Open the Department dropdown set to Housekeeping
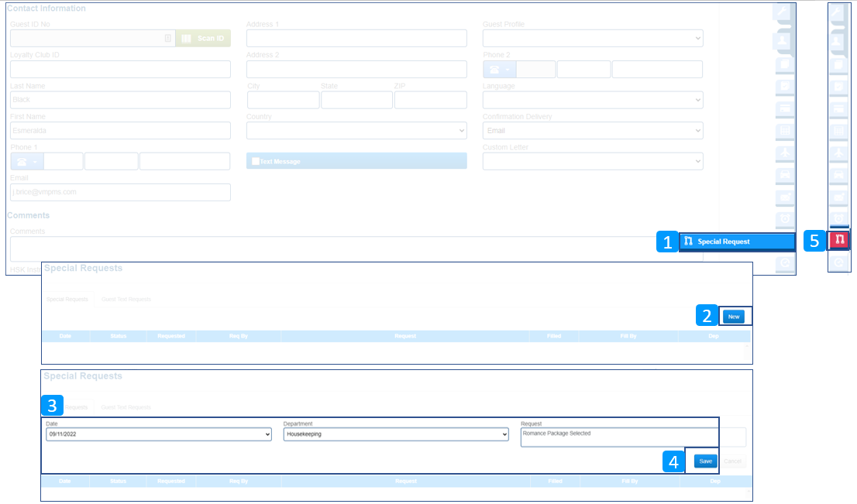Viewport: 857px width, 504px height. pos(396,435)
